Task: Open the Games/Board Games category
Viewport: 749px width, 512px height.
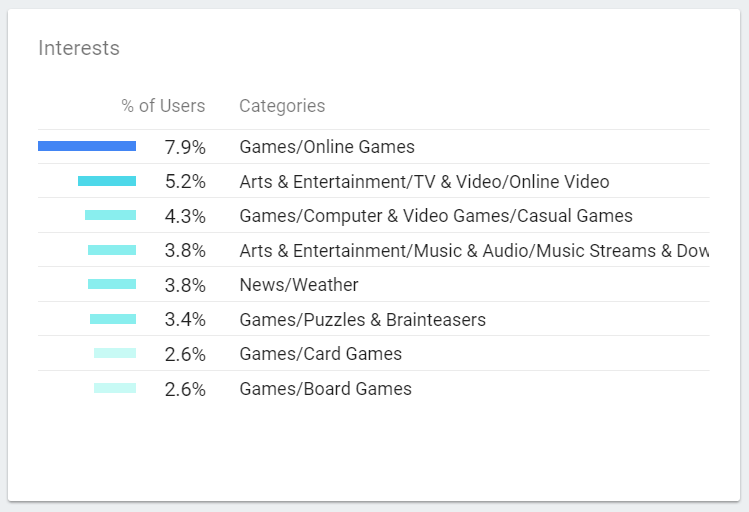Action: (325, 389)
